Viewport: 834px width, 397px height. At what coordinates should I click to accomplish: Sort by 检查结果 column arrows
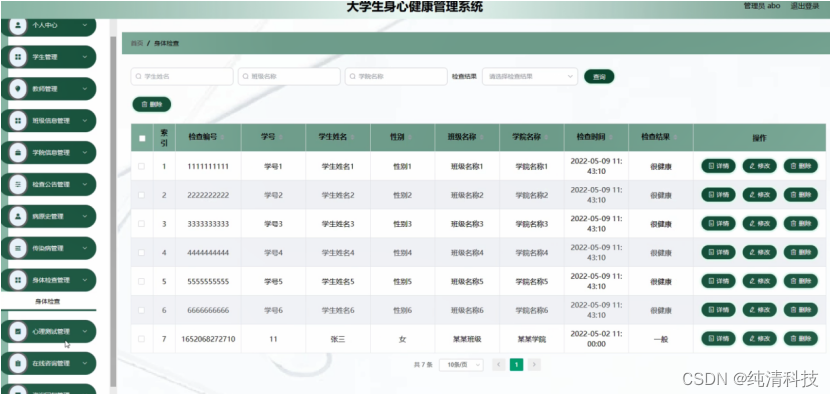point(675,137)
